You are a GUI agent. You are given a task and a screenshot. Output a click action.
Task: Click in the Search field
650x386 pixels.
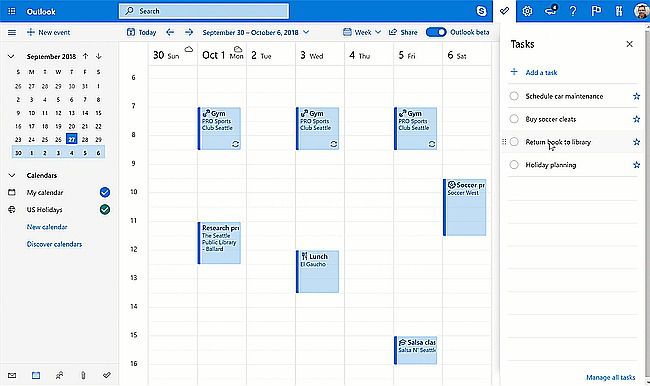point(204,11)
